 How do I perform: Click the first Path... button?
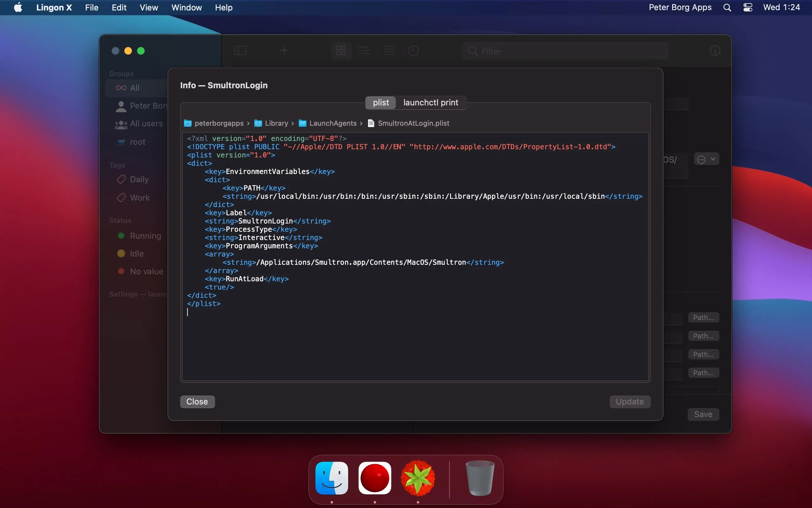(x=703, y=317)
